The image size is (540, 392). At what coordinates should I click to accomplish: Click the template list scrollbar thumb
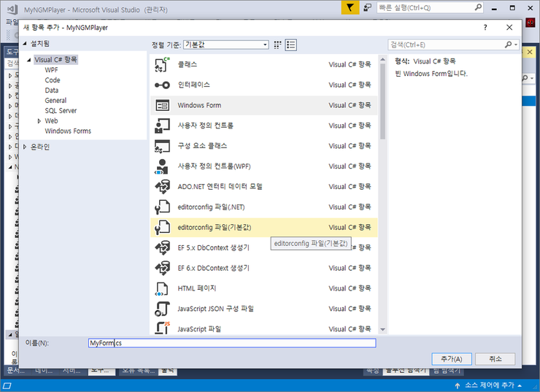[382, 101]
